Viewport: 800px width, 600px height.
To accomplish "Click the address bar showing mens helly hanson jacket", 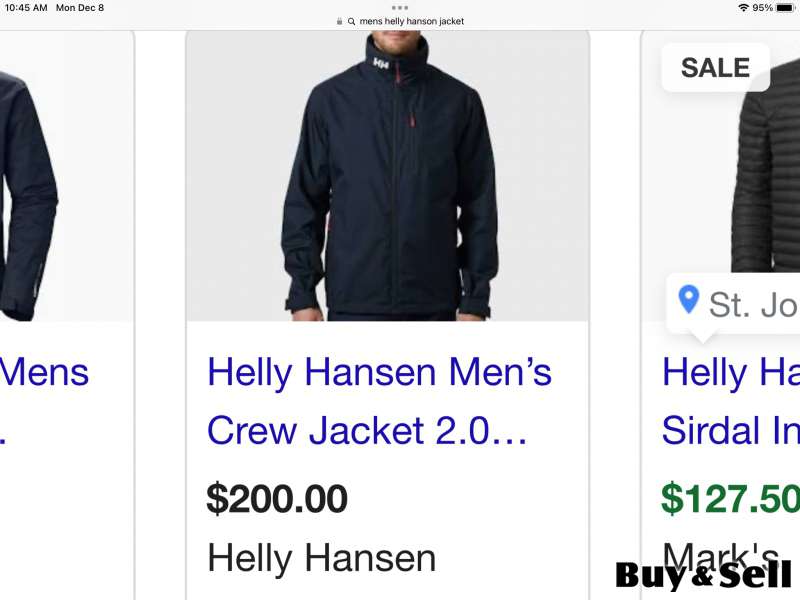I will click(400, 21).
